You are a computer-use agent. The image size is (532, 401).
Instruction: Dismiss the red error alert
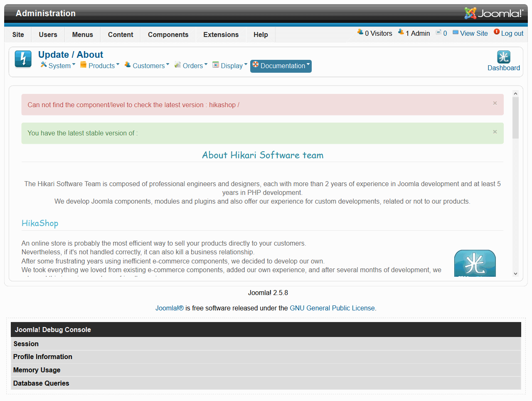coord(495,103)
